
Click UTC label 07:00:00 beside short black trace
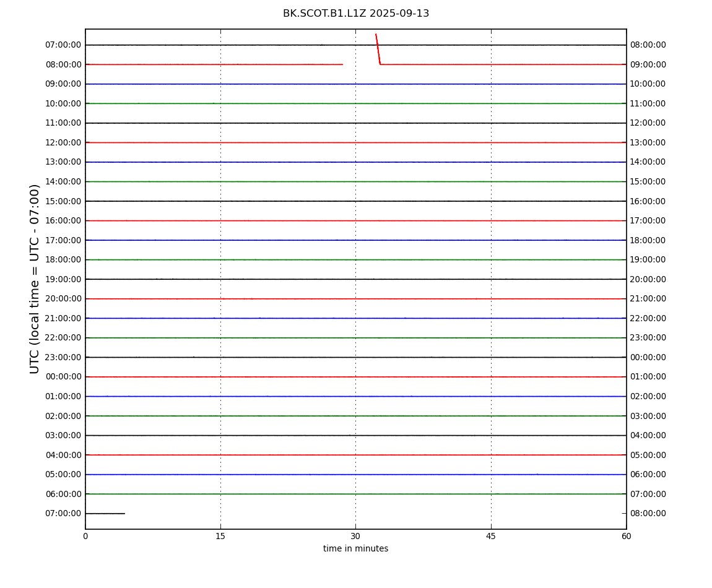63,514
